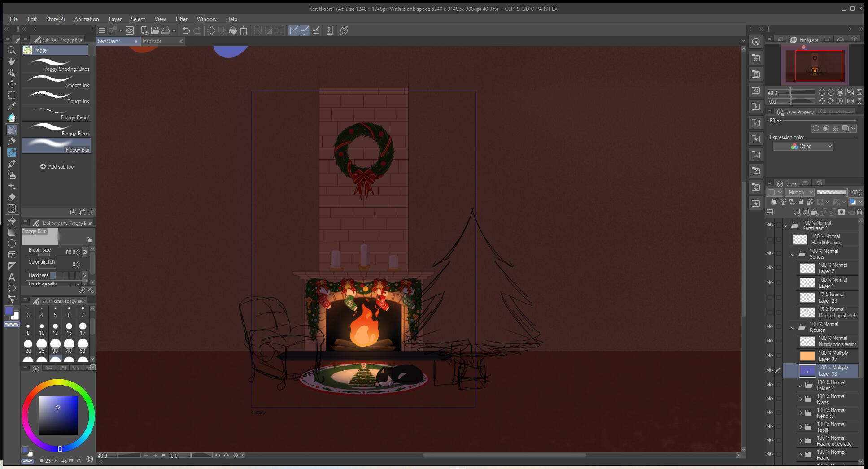
Task: Select the Eraser tool
Action: tap(12, 197)
